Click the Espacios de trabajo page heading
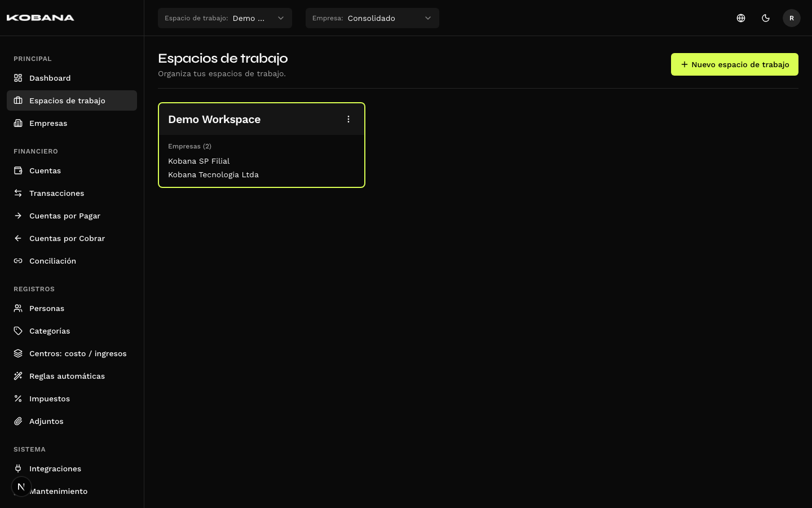This screenshot has width=812, height=508. pos(223,58)
